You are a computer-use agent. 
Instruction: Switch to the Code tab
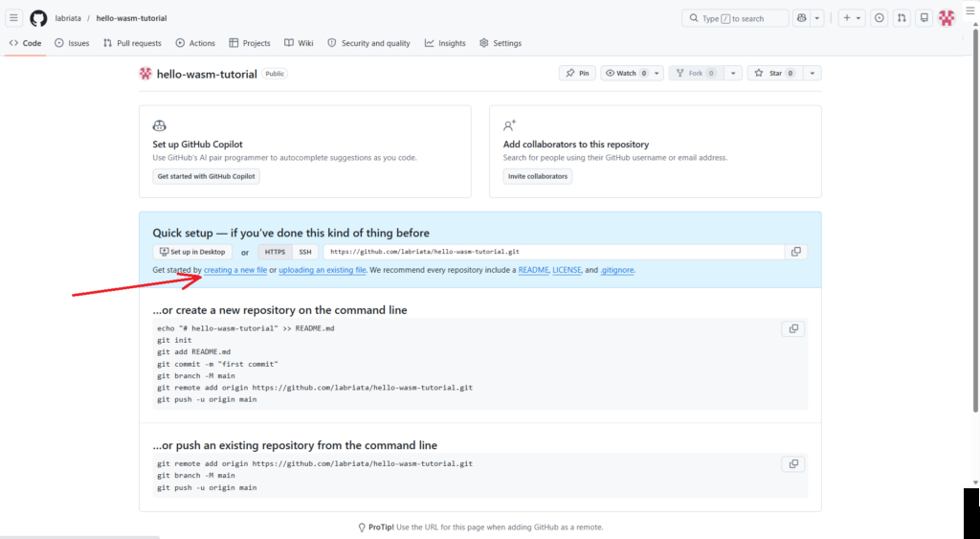(25, 43)
